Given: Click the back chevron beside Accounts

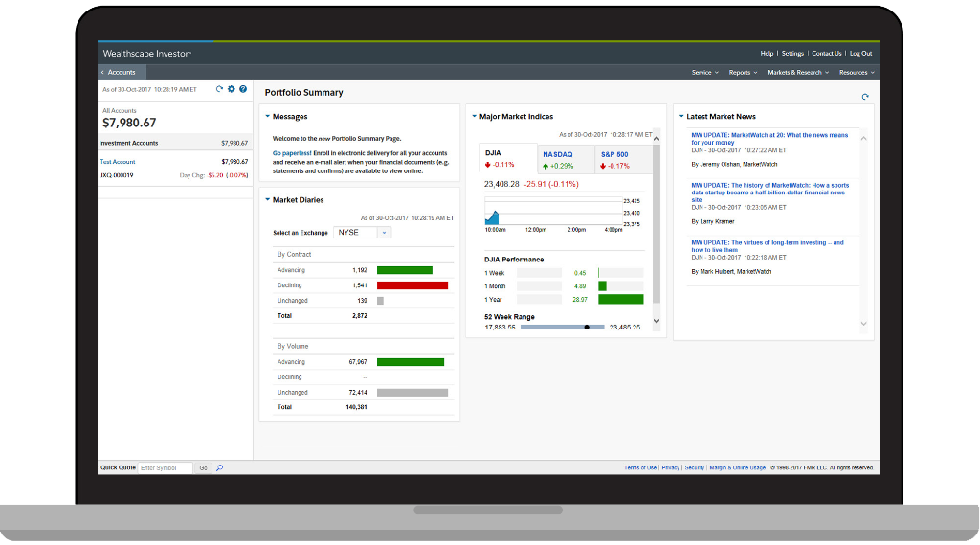Looking at the screenshot, I should pyautogui.click(x=103, y=73).
